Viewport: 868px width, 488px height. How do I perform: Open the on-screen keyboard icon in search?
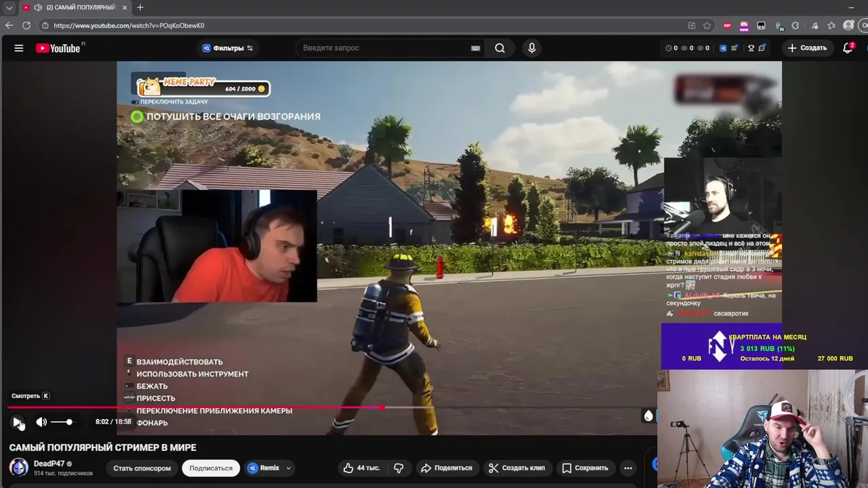click(475, 48)
